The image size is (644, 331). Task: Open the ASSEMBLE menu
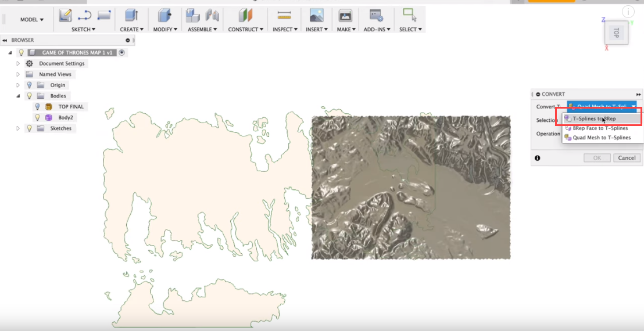point(202,30)
